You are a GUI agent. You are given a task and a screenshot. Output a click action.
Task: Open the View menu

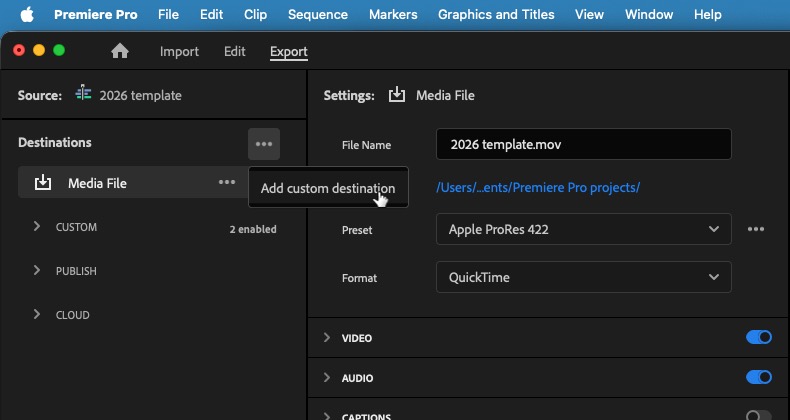coord(589,15)
